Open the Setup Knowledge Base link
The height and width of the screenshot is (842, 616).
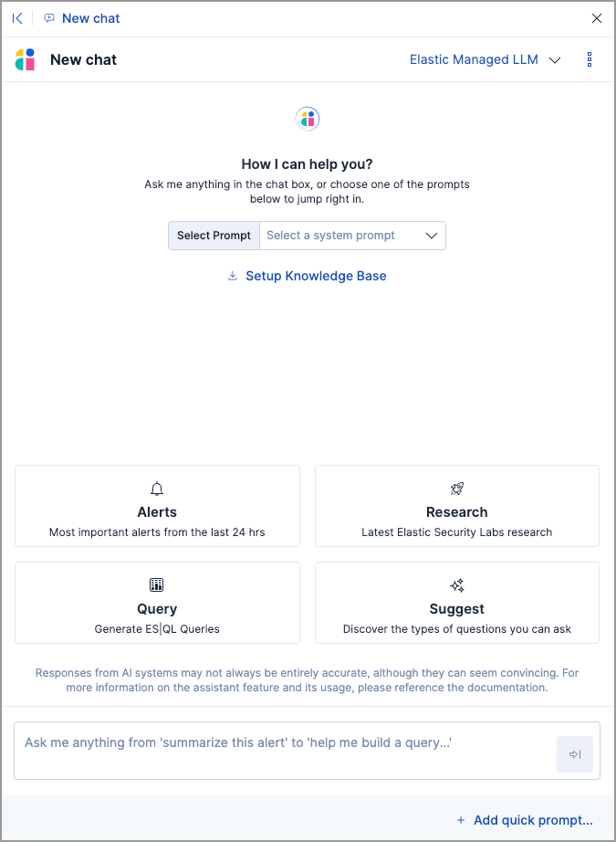(316, 276)
